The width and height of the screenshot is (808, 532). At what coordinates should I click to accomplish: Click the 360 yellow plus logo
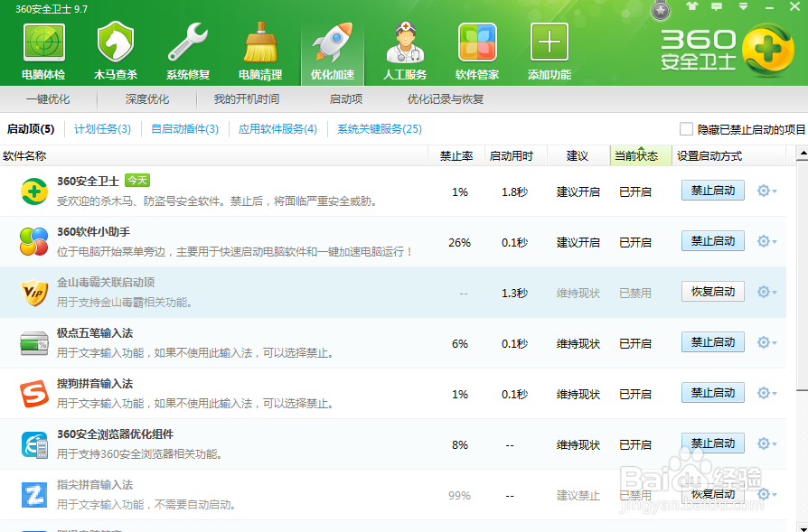(768, 50)
